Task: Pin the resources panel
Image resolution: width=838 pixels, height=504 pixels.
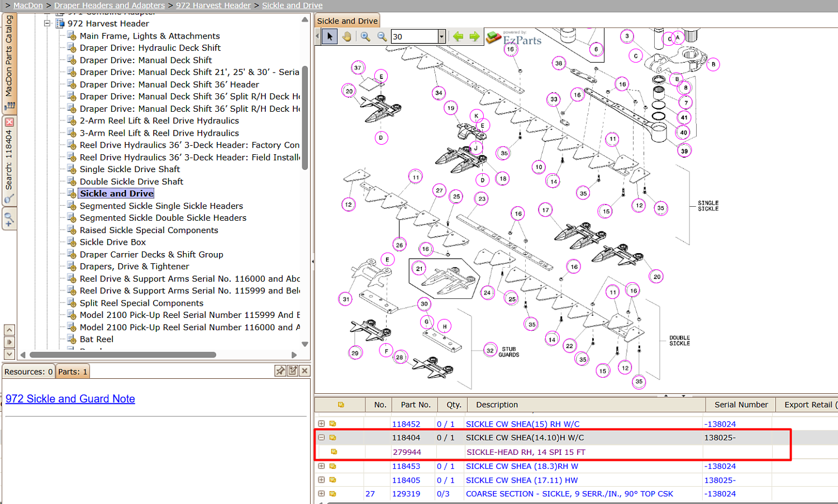Action: coord(280,370)
